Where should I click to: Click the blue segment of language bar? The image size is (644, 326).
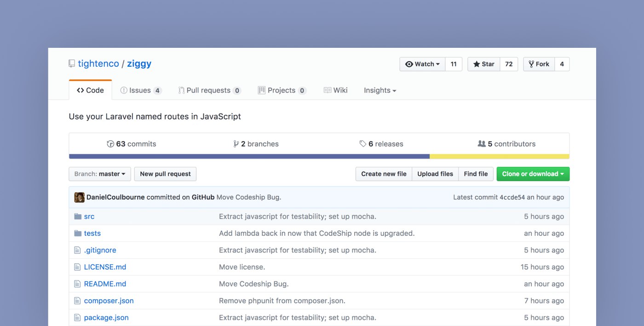pyautogui.click(x=249, y=156)
